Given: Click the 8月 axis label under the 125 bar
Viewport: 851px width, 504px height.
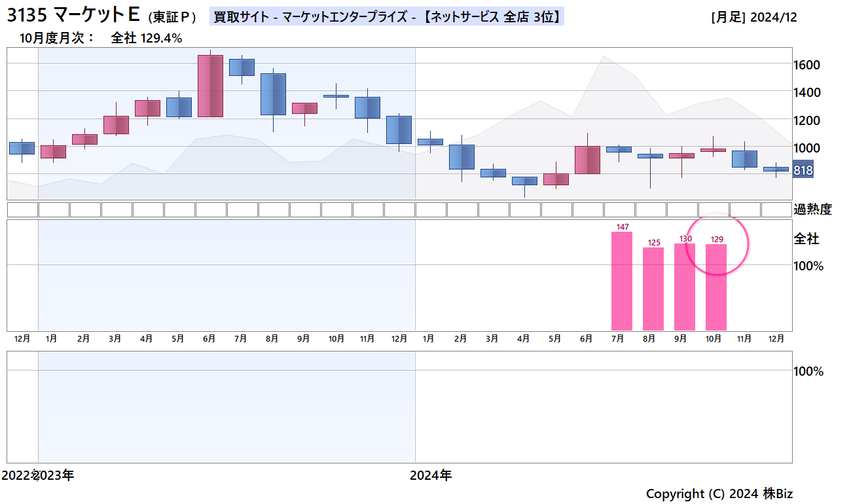Looking at the screenshot, I should 649,338.
